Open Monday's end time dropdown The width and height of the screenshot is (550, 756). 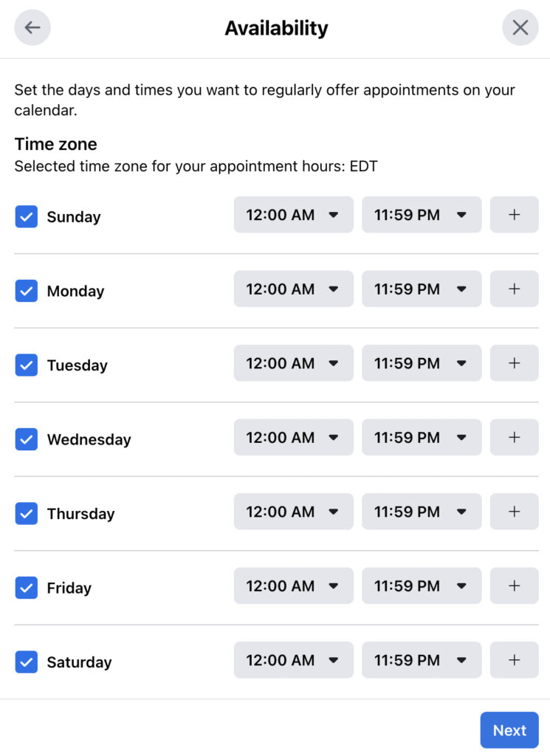[x=422, y=289]
